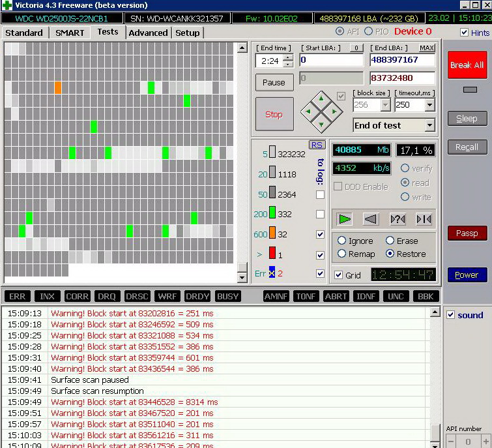492x448 pixels.
Task: Toggle log checkbox for 200 ms blocks
Action: coord(320,215)
